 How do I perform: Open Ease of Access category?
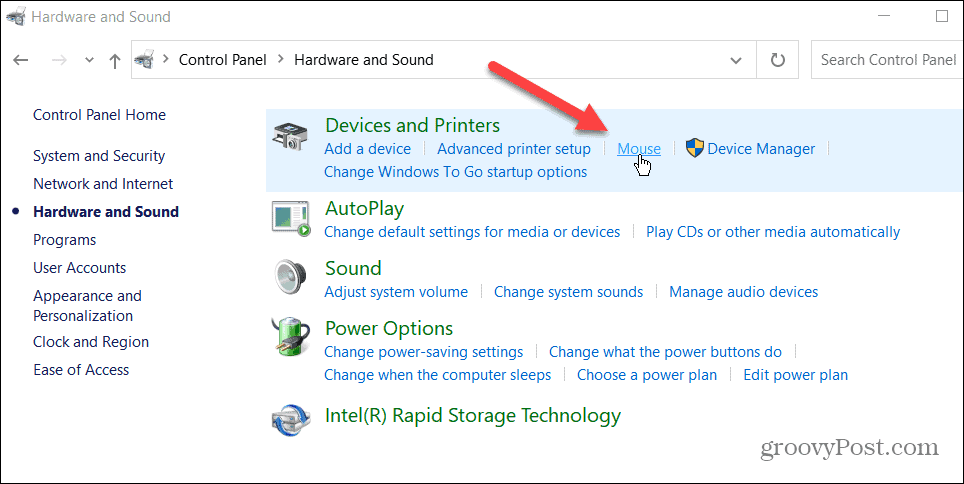81,370
